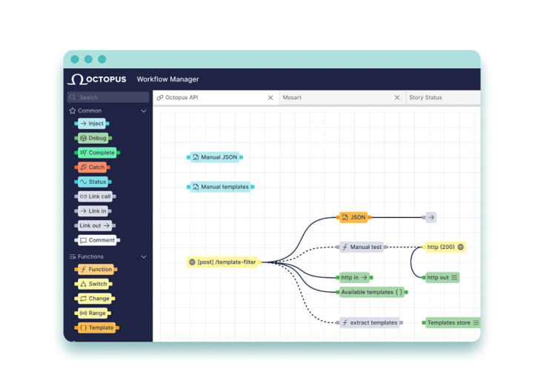The width and height of the screenshot is (544, 392).
Task: Select the Functions section list icon
Action: (x=73, y=256)
